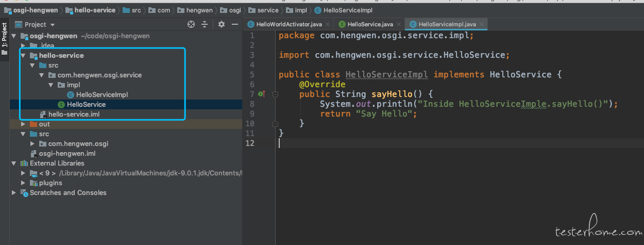Collapse the com.hengwen.osgi.service package
Image resolution: width=644 pixels, height=245 pixels.
(41, 75)
